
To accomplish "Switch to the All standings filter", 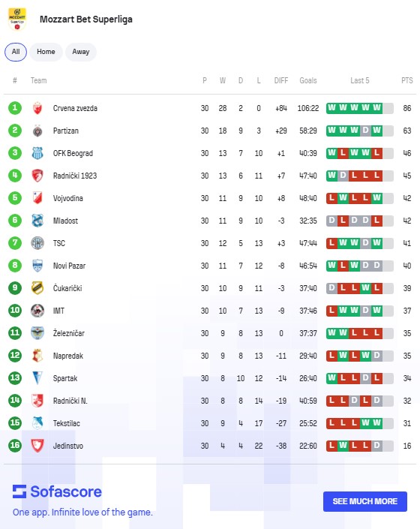I will [16, 52].
